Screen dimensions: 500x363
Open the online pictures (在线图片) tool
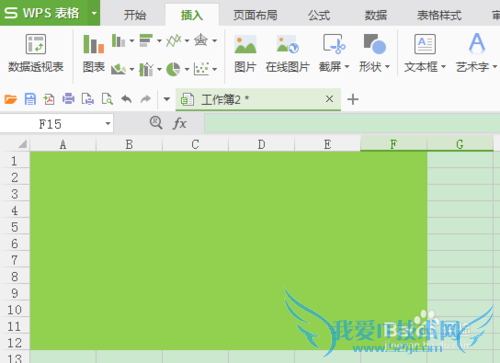[287, 53]
